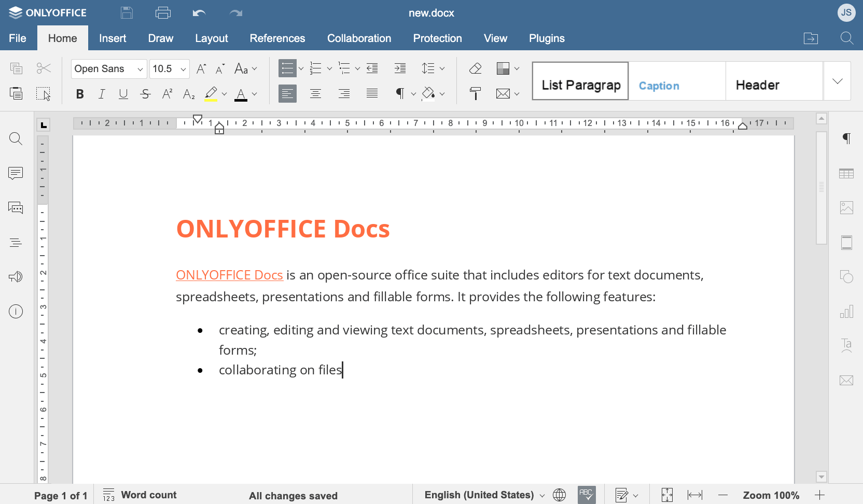
Task: Toggle spell checking in the status bar
Action: [587, 494]
